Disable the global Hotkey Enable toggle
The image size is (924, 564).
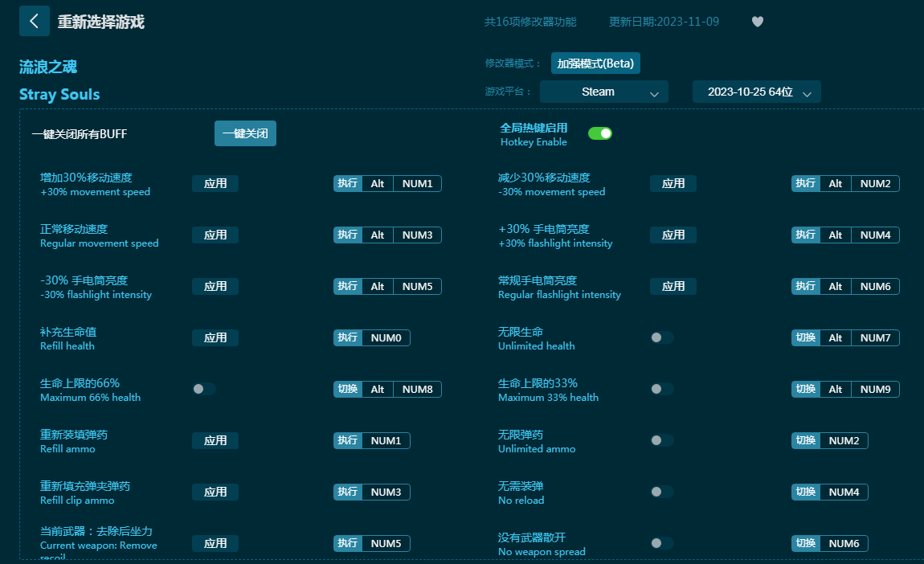click(599, 133)
